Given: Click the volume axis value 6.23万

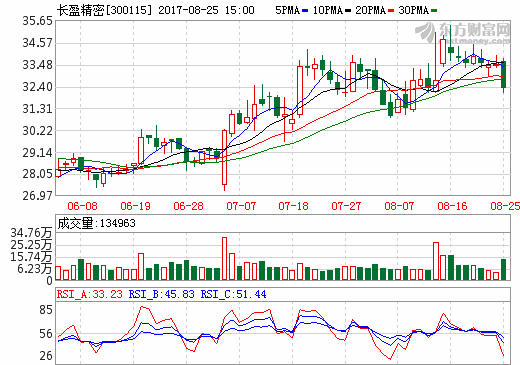Looking at the screenshot, I should coord(35,269).
